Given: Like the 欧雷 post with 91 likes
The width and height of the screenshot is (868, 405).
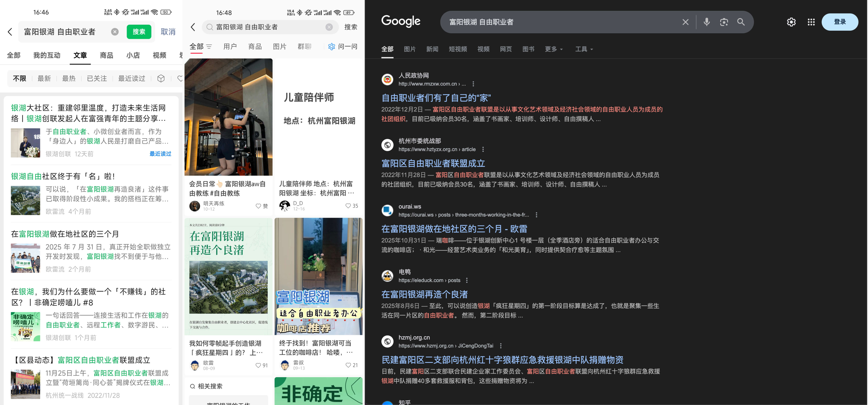Looking at the screenshot, I should coord(258,365).
